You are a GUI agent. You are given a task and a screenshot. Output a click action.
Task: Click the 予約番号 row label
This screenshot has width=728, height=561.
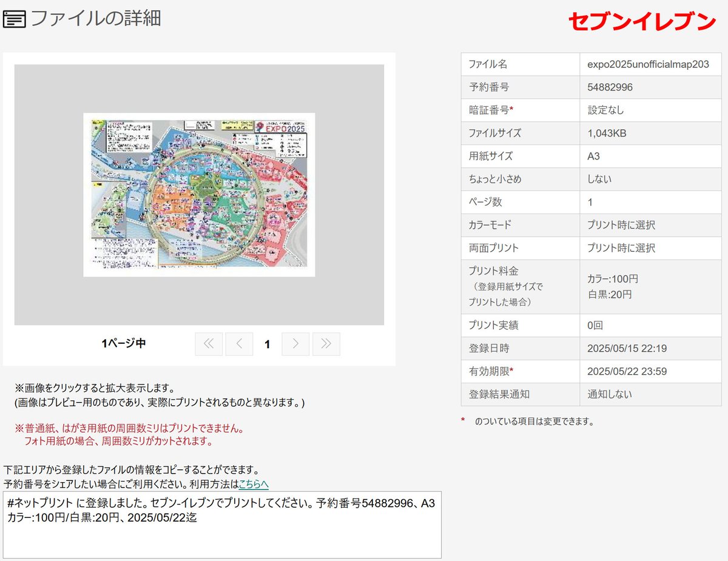[488, 87]
